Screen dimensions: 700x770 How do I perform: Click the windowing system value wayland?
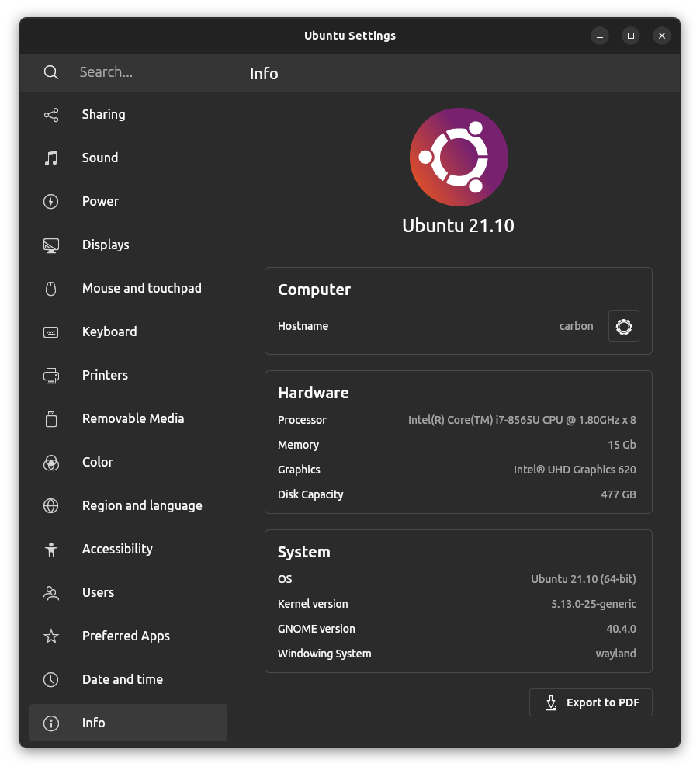coord(615,654)
